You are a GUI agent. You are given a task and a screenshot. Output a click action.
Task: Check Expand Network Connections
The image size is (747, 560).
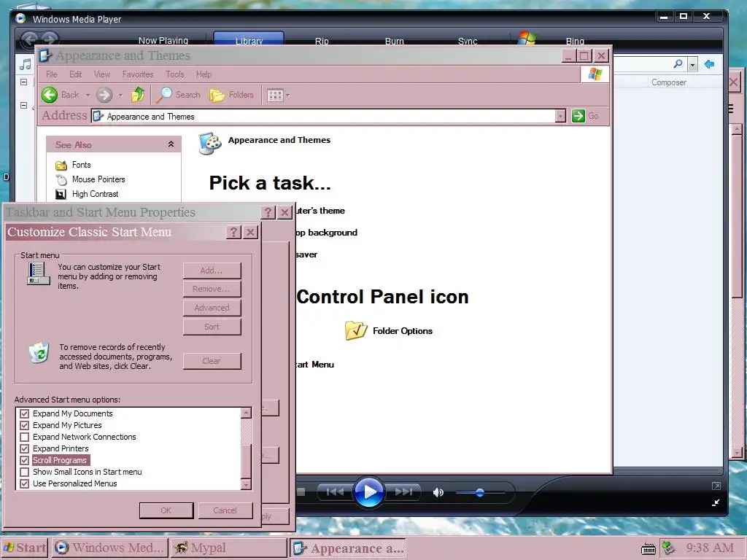(x=24, y=437)
